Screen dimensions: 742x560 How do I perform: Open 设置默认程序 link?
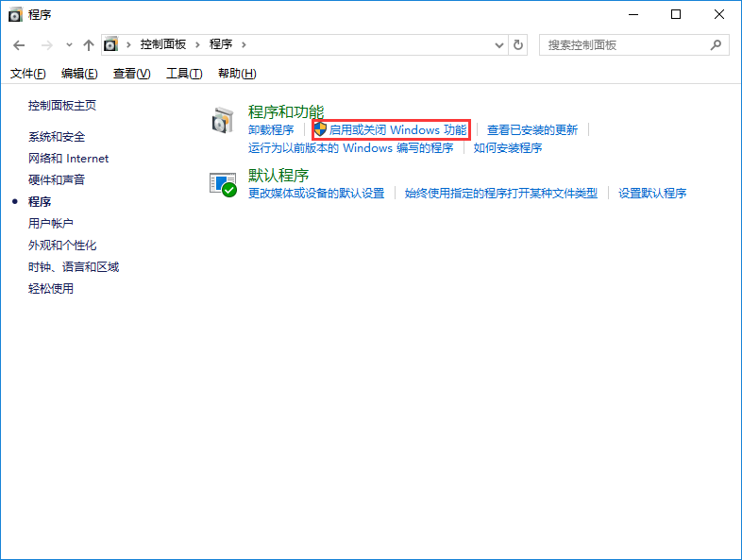[x=652, y=194]
